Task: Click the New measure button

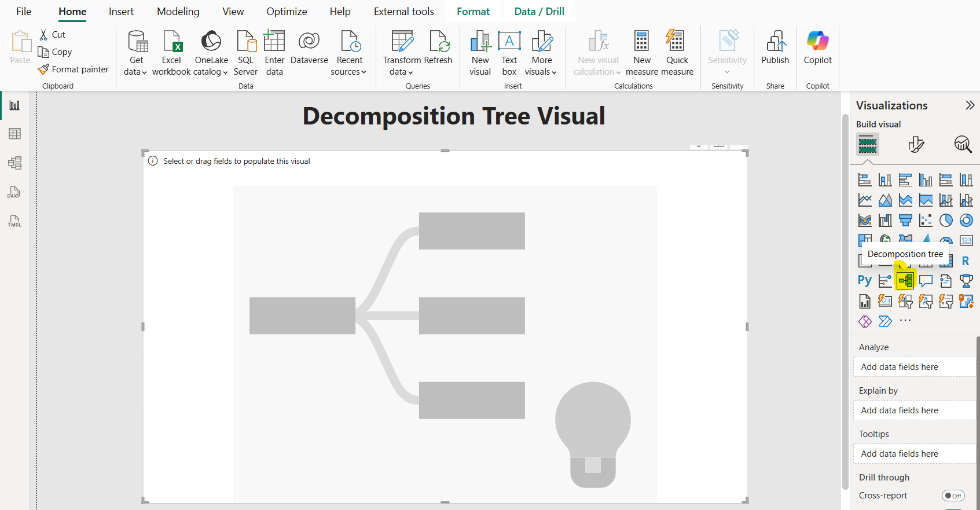Action: click(641, 53)
